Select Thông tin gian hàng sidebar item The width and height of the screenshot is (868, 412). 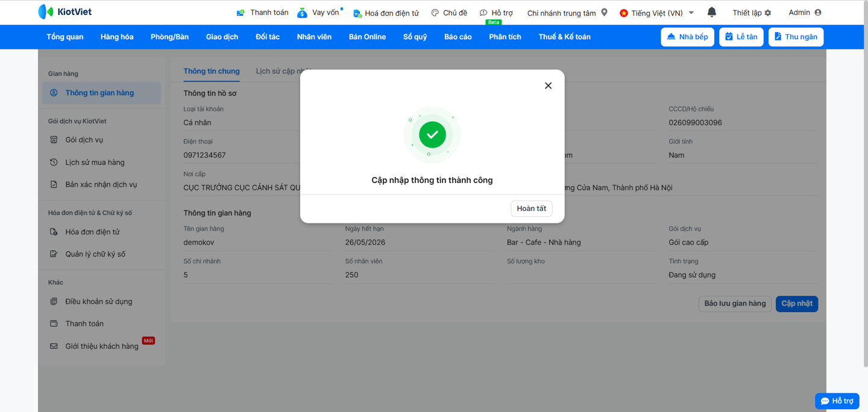tap(101, 93)
